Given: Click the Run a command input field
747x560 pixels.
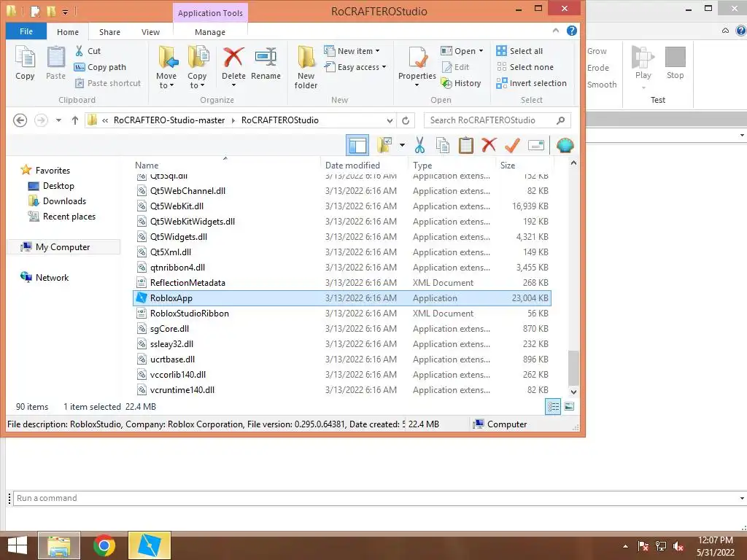Looking at the screenshot, I should tap(379, 498).
